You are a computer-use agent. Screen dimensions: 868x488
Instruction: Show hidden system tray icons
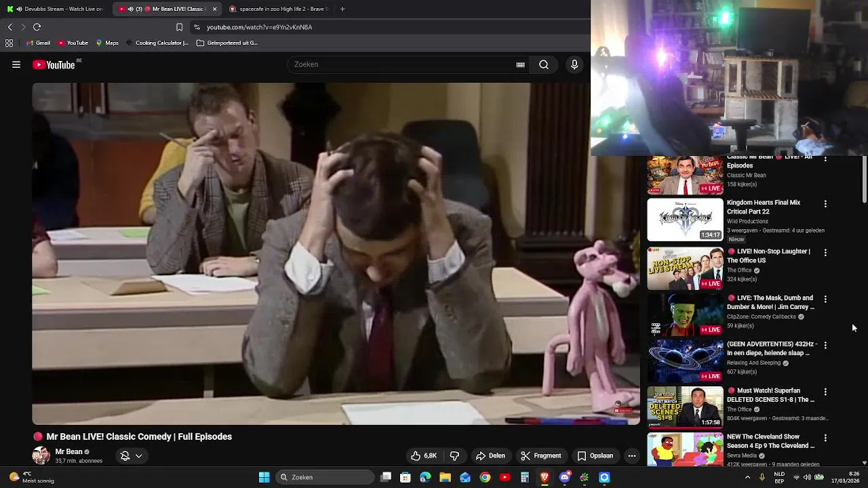[x=747, y=477]
